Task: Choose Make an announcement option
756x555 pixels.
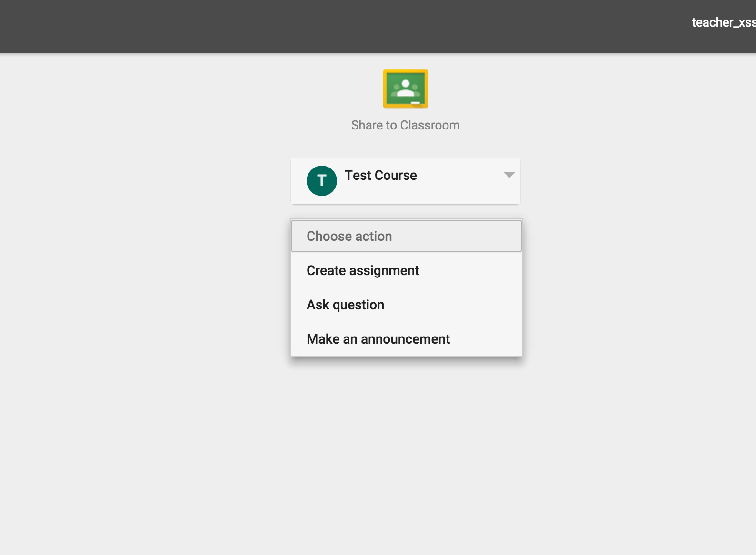Action: [x=407, y=339]
